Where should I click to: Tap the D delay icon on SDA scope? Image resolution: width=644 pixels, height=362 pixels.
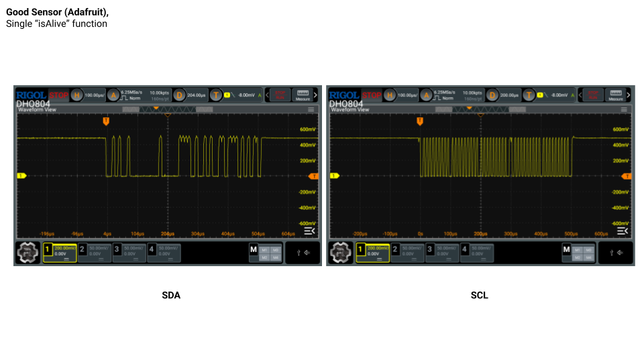coord(179,95)
